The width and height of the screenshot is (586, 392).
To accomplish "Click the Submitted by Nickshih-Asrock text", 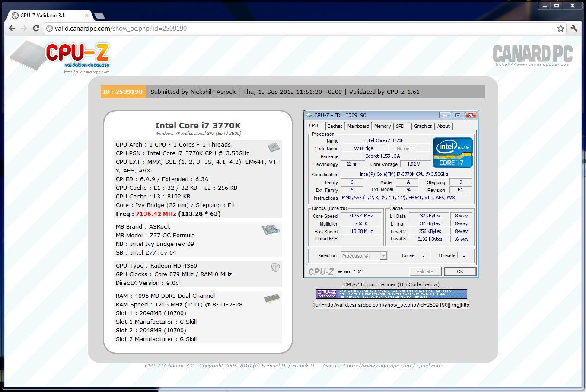I will (x=193, y=92).
